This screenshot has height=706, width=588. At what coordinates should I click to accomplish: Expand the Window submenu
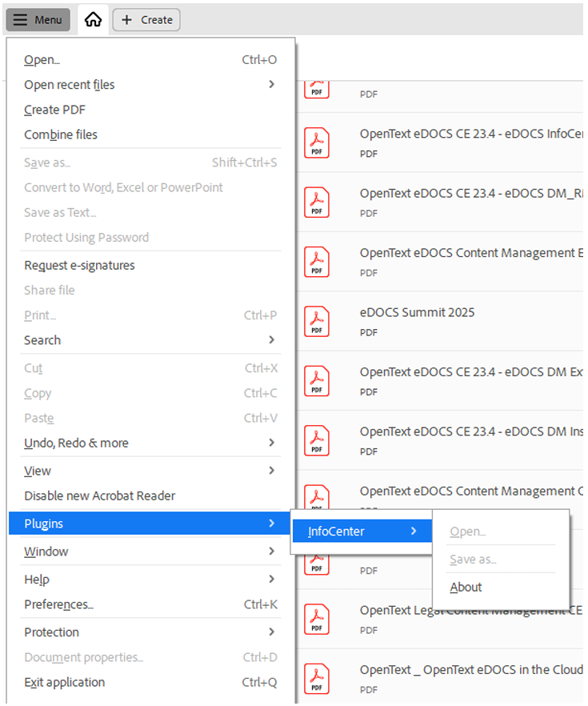(150, 552)
